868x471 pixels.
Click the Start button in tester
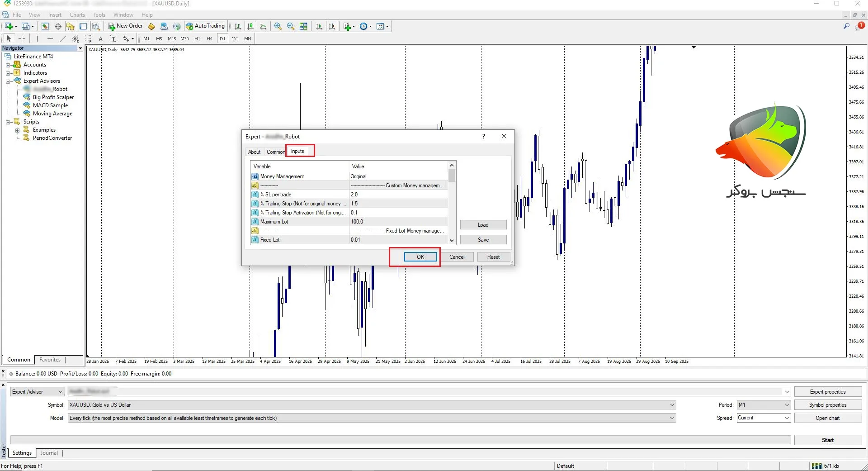(827, 440)
